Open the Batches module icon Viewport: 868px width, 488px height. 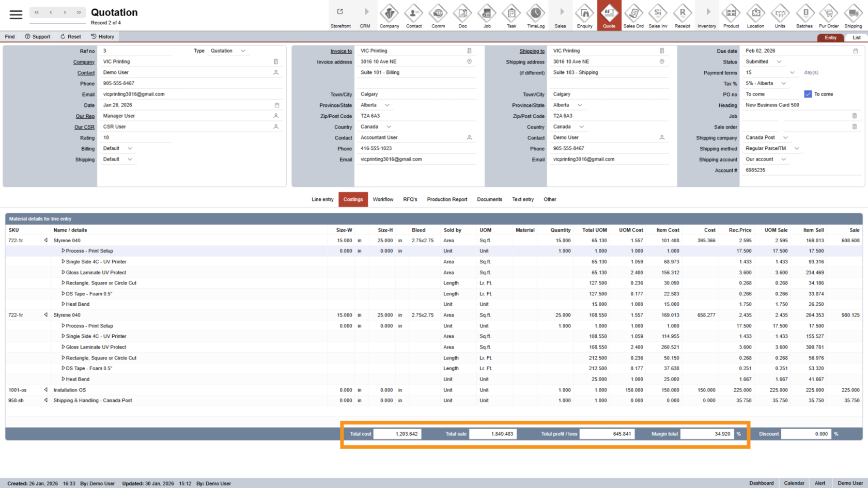point(804,15)
